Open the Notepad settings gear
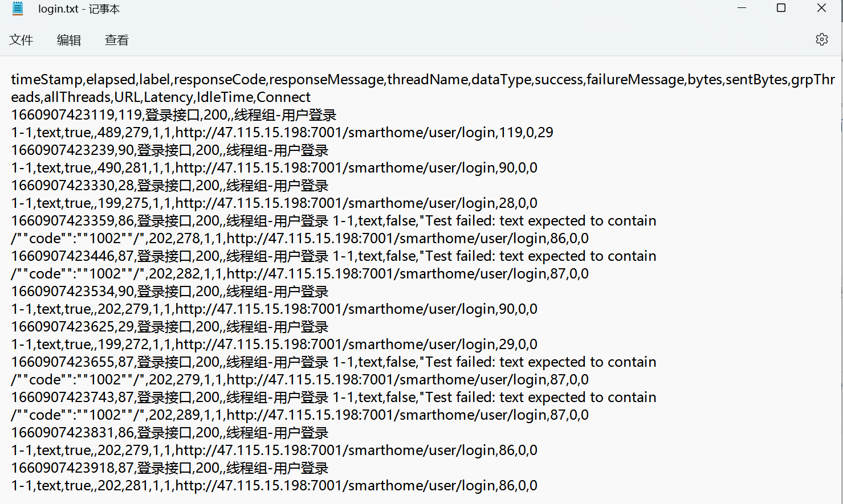 pos(821,39)
